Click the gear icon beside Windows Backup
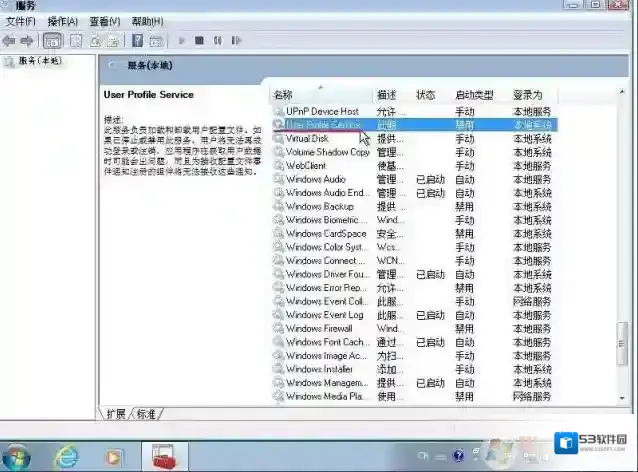The width and height of the screenshot is (638, 472). [x=278, y=206]
